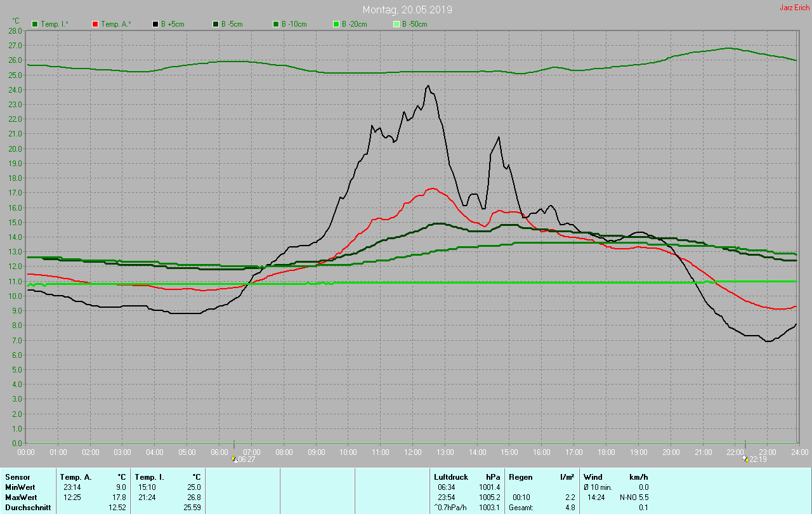Click the 18:00 tick label on the time axis

pyautogui.click(x=606, y=452)
